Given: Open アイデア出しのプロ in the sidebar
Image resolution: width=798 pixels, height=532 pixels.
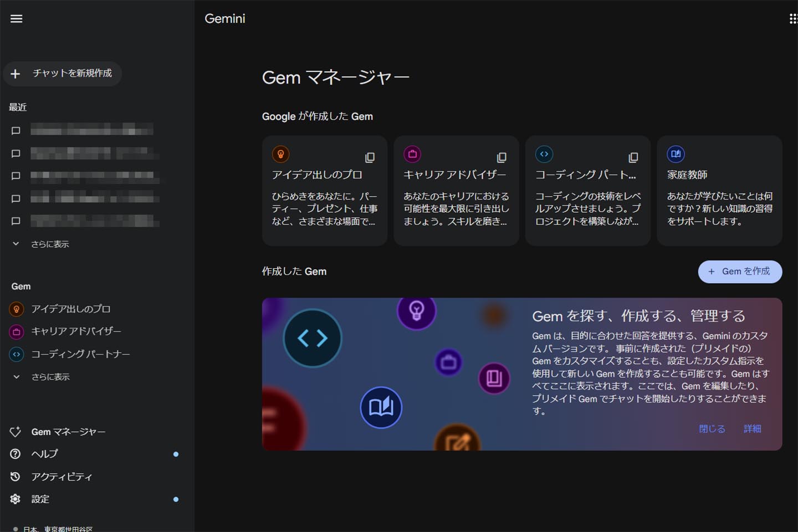Looking at the screenshot, I should point(70,309).
